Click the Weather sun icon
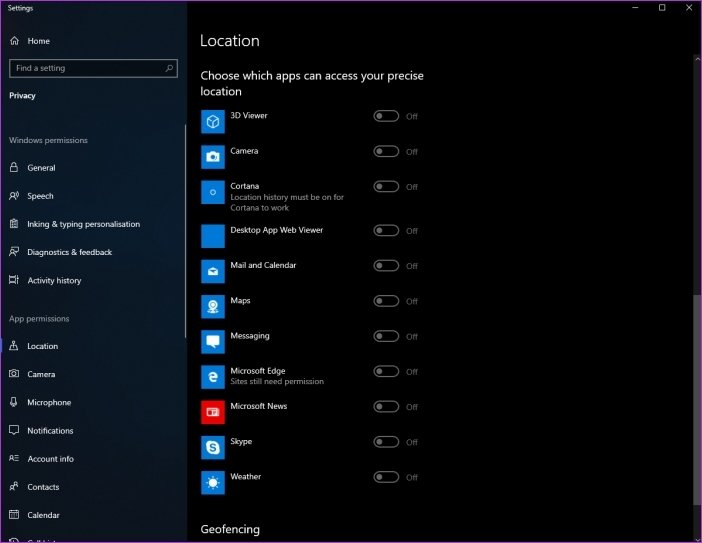 [x=213, y=483]
